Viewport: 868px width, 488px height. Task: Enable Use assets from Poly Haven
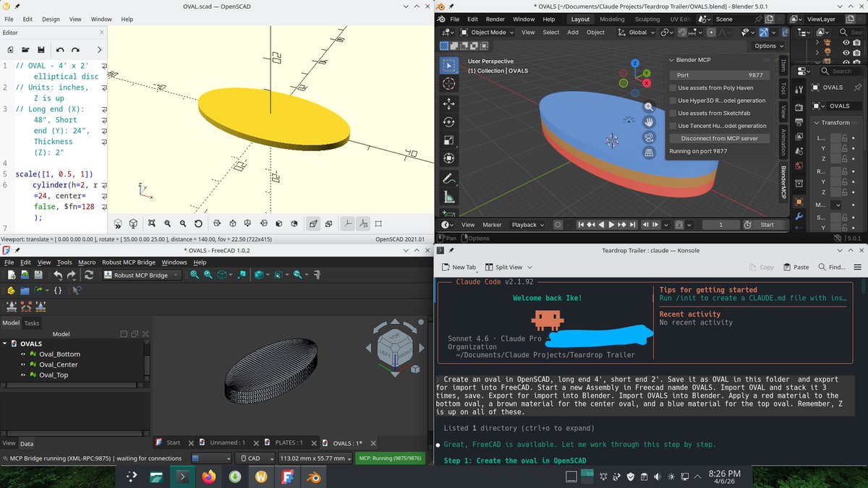[673, 88]
